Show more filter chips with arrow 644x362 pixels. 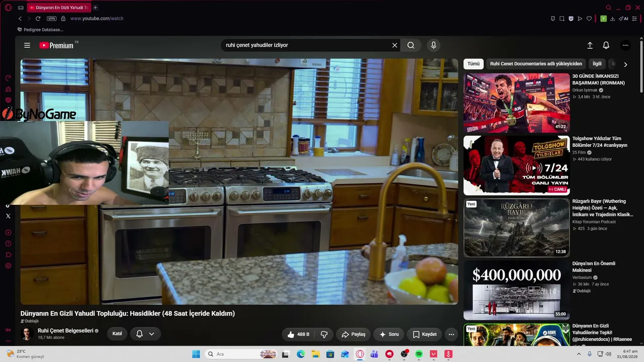(x=625, y=64)
